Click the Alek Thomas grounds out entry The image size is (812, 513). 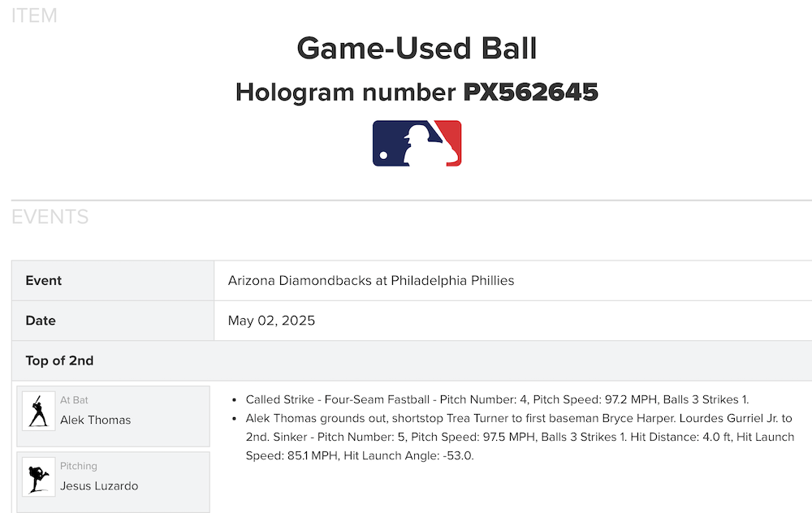pos(520,419)
